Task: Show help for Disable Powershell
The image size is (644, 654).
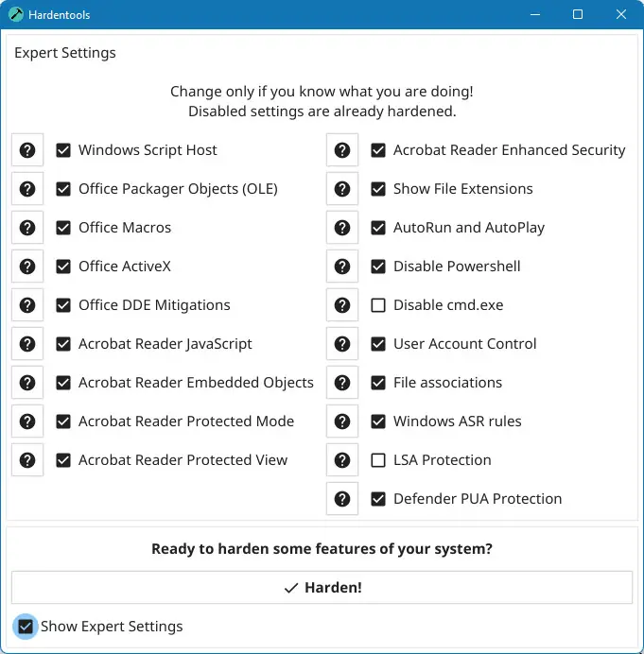Action: (342, 267)
